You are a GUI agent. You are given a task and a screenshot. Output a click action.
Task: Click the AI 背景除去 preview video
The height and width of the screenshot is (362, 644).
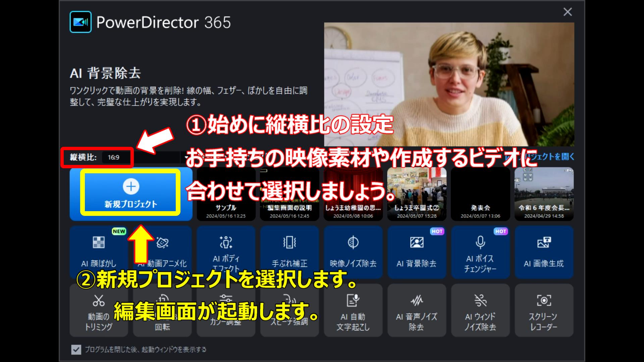click(449, 84)
